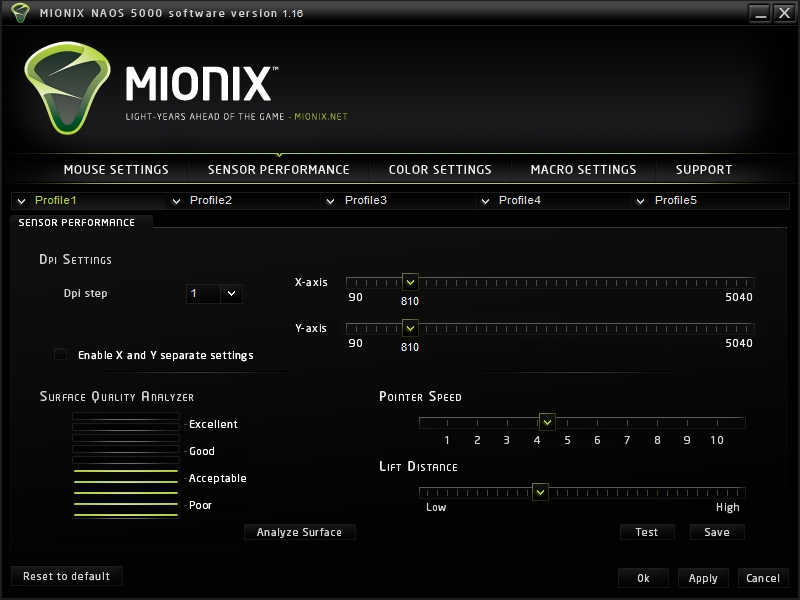800x600 pixels.
Task: Open the Color Settings tab
Action: click(440, 169)
